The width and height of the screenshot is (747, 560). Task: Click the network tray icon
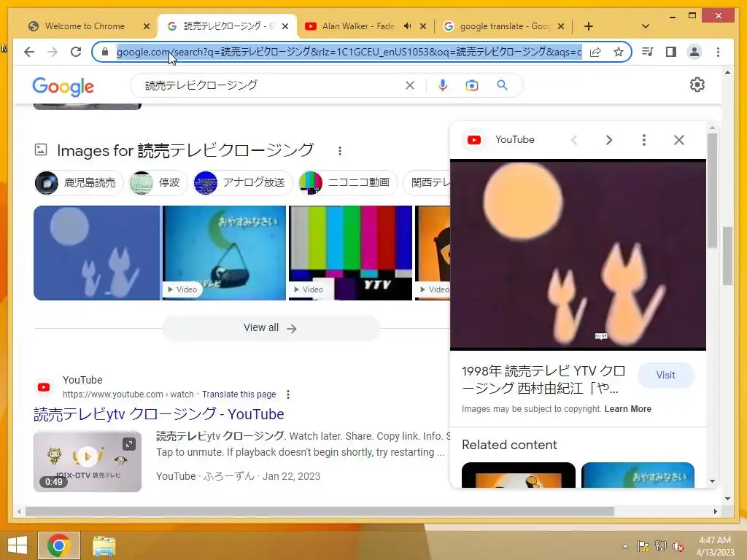pyautogui.click(x=661, y=546)
